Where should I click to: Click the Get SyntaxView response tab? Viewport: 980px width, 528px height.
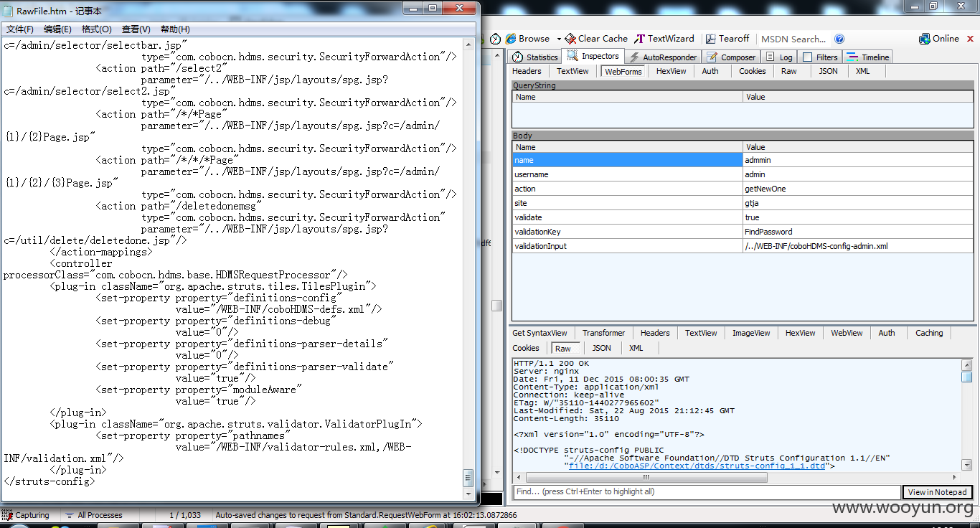coord(540,333)
